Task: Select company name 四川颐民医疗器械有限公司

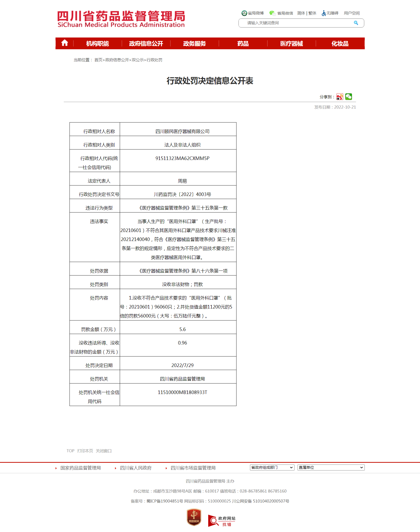Action: coord(182,131)
